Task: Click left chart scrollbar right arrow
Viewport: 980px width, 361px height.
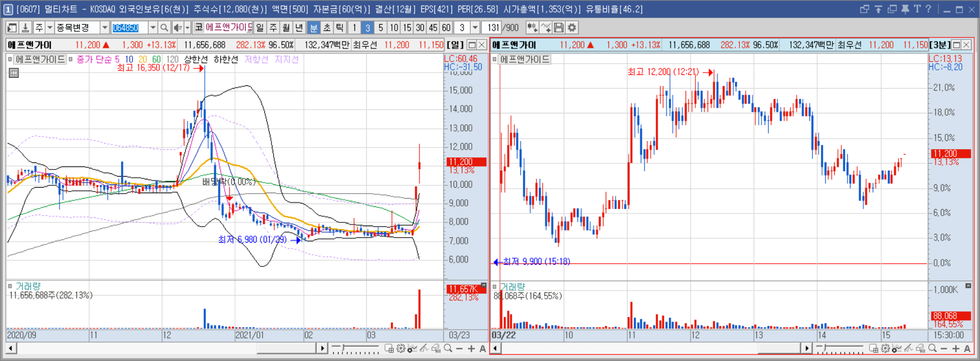Action: pos(323,348)
